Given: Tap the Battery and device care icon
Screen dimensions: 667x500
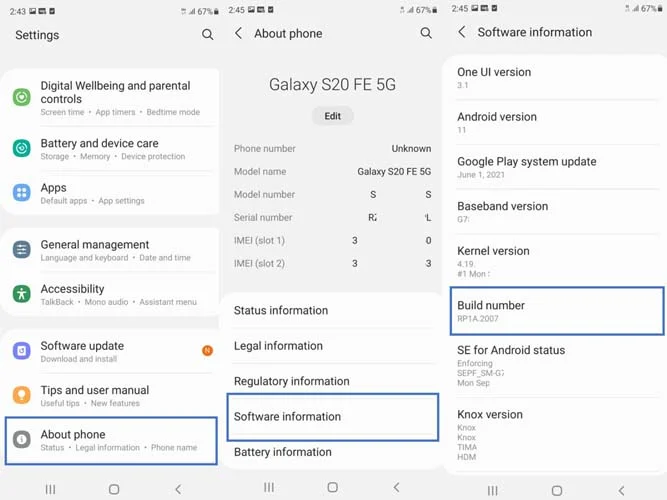Looking at the screenshot, I should [x=22, y=148].
